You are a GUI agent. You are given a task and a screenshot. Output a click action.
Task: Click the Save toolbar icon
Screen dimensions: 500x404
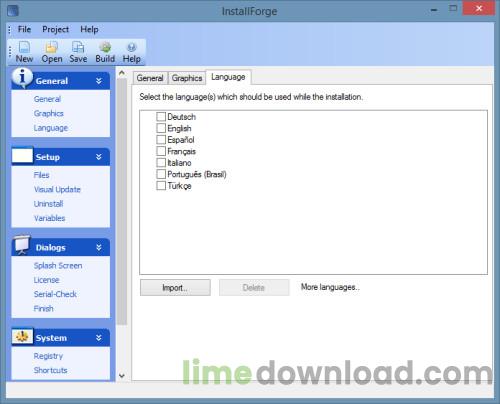78,47
